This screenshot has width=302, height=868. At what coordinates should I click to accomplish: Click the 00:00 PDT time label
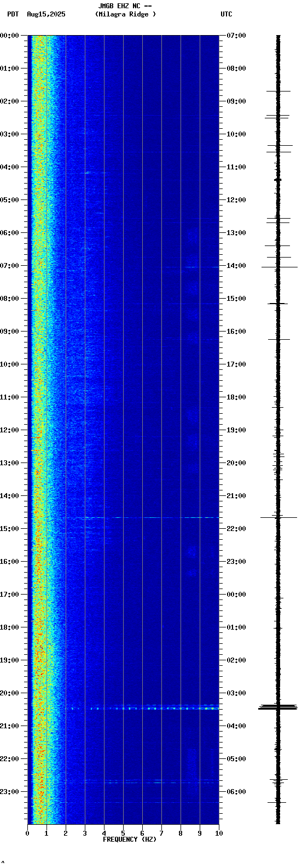point(10,36)
